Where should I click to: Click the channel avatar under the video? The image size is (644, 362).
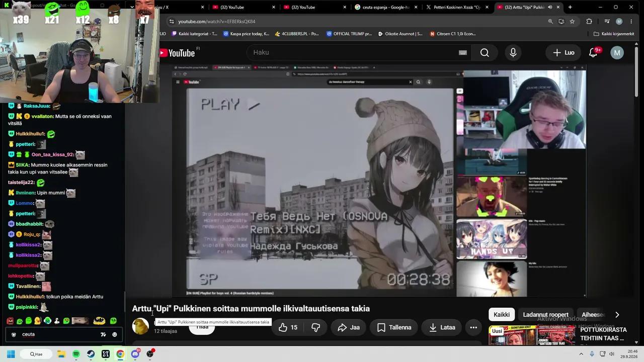[140, 327]
